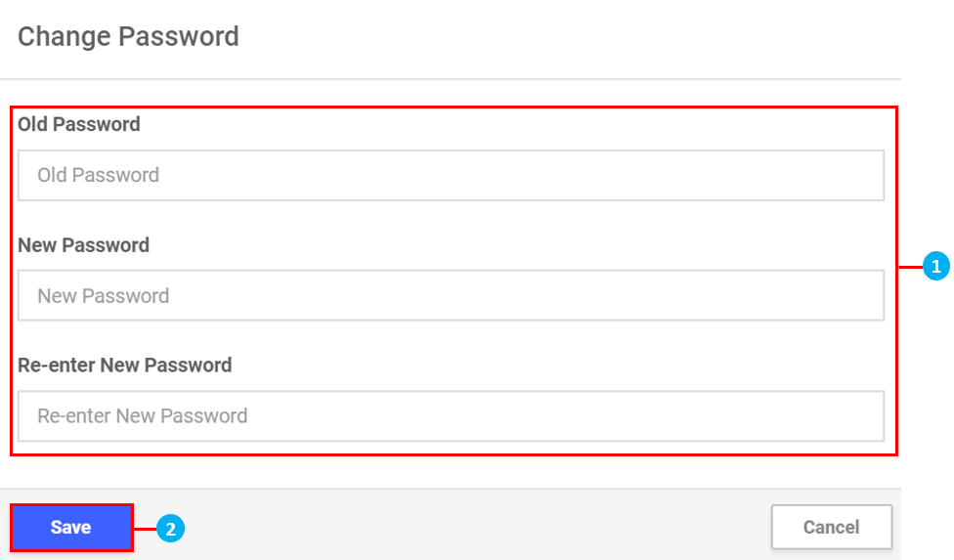Click the "New Password" bold label
The height and width of the screenshot is (560, 954).
point(83,245)
